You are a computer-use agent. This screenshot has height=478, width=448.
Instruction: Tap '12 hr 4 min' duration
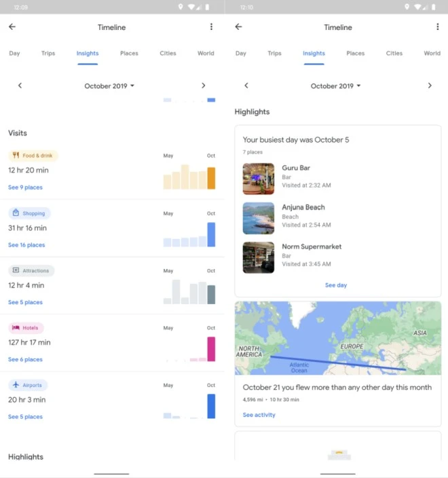click(26, 285)
